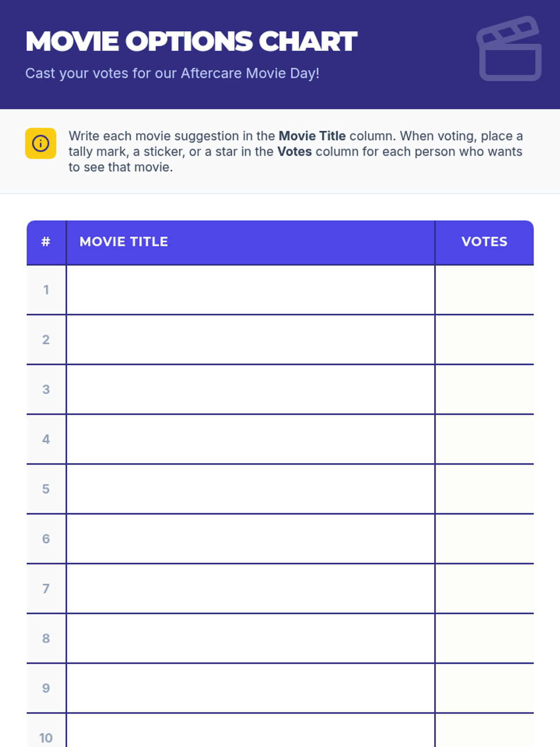Screen dimensions: 560x747
Task: Select the movie title cell in row 8
Action: tap(251, 639)
